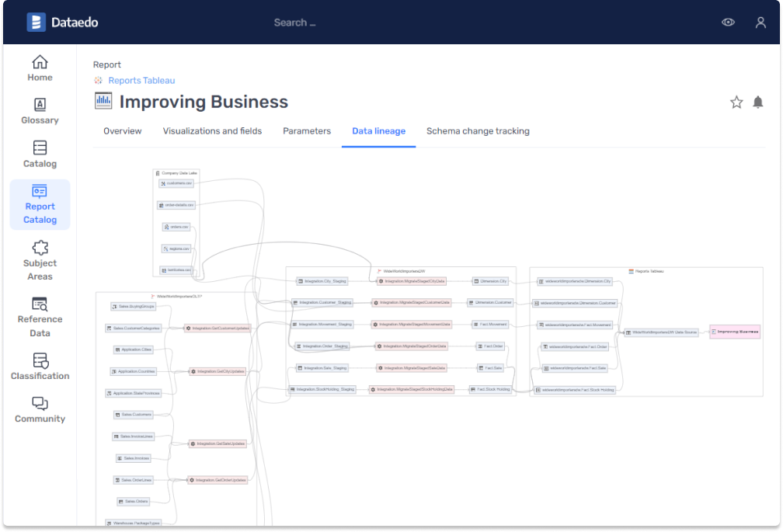Click the Report Catalog sidebar entry

click(x=40, y=204)
